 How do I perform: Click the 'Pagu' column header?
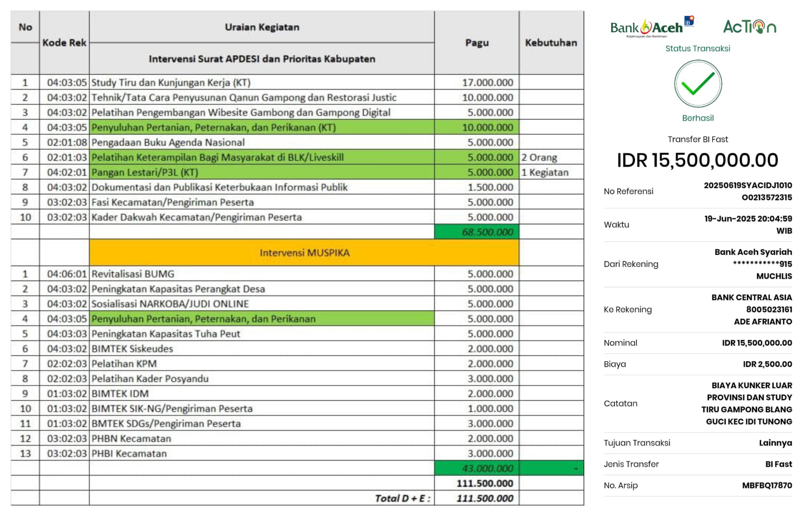pos(476,43)
